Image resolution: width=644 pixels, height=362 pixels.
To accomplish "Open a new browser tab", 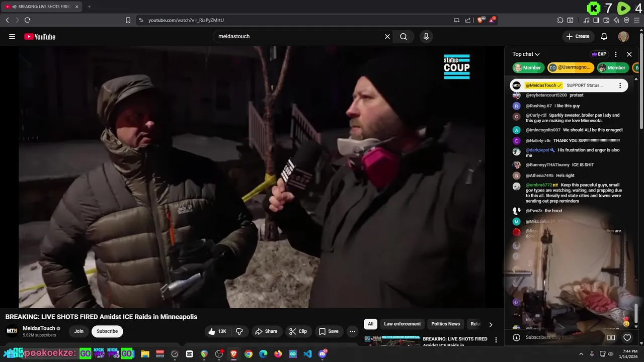I will (x=89, y=7).
